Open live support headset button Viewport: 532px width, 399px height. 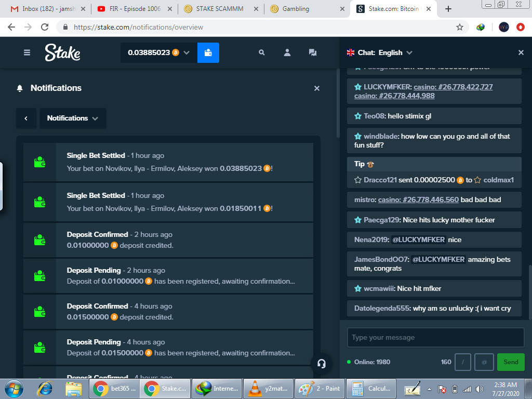(x=321, y=364)
